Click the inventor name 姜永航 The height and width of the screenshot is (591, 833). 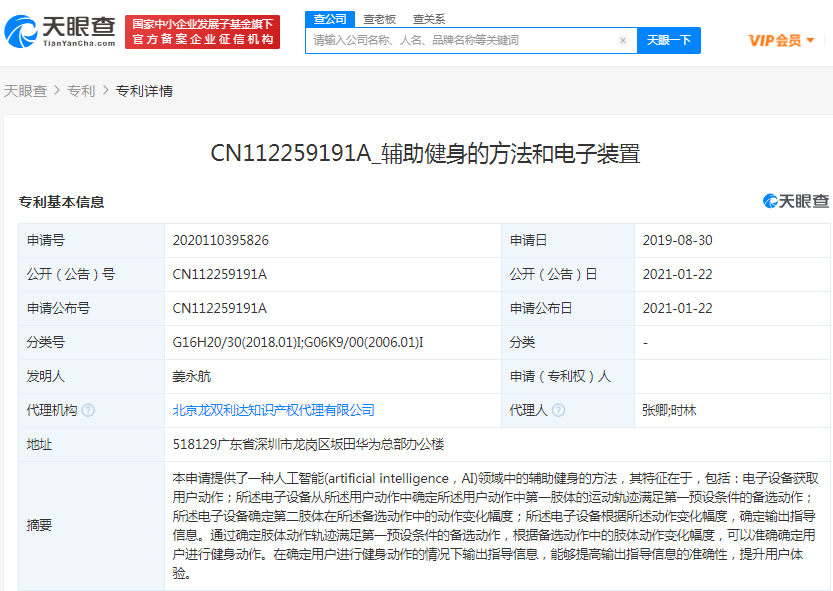192,376
